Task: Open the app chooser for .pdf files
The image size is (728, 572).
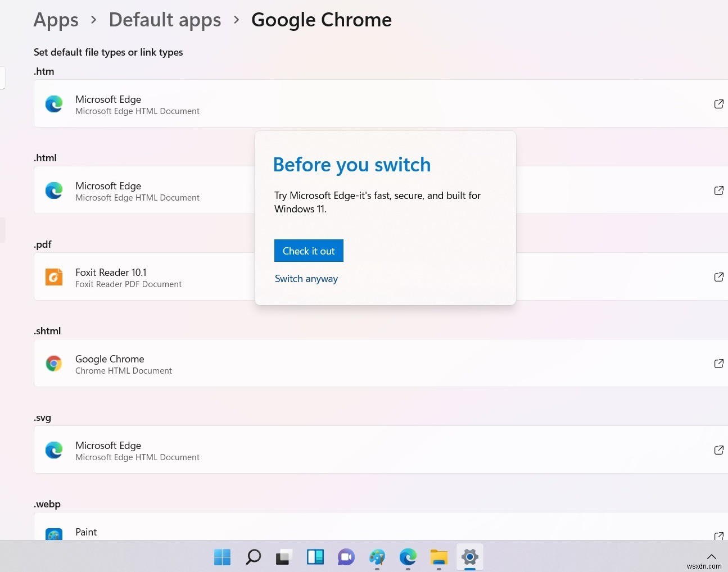Action: tap(718, 276)
